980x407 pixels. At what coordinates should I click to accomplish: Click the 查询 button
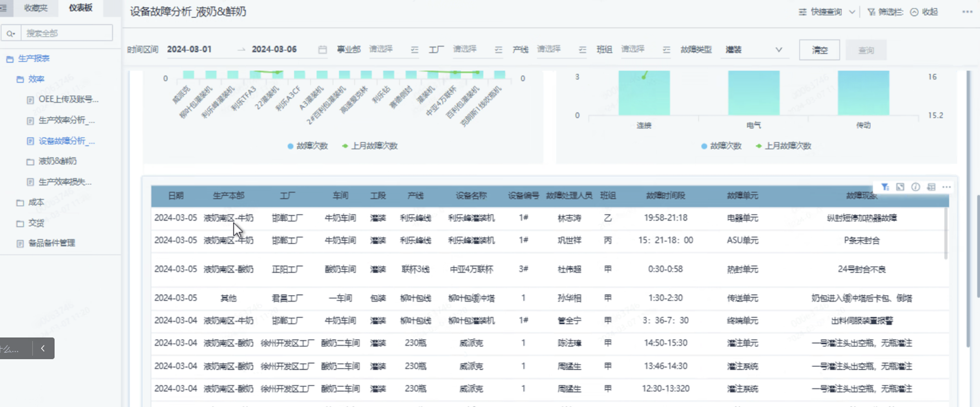[866, 50]
